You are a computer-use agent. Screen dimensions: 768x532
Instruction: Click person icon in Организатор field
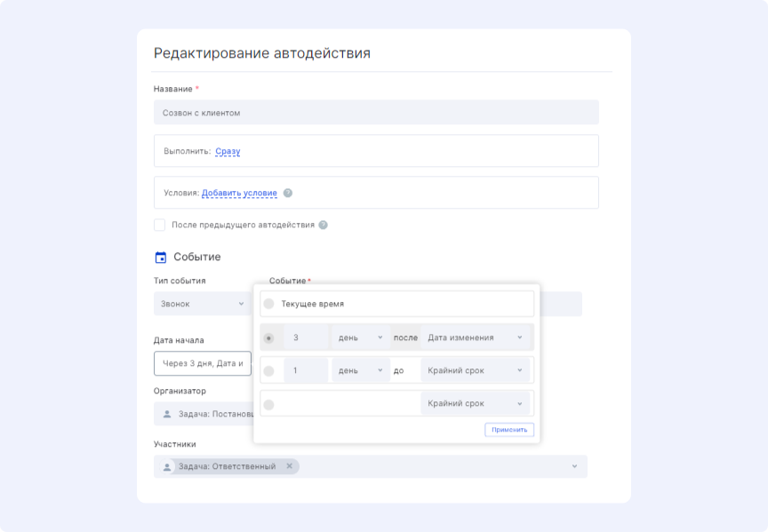(x=166, y=414)
